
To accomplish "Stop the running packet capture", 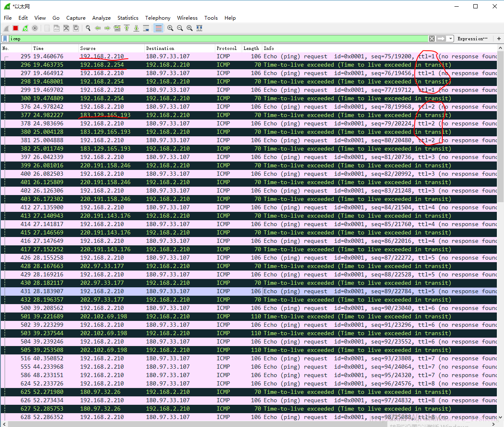I will (16, 28).
